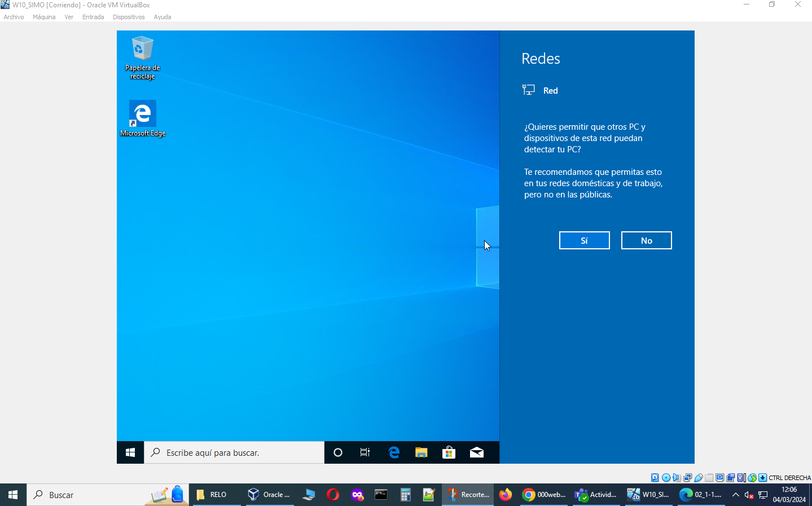The width and height of the screenshot is (812, 506).
Task: Click the muted volume icon in host tray
Action: coord(749,495)
